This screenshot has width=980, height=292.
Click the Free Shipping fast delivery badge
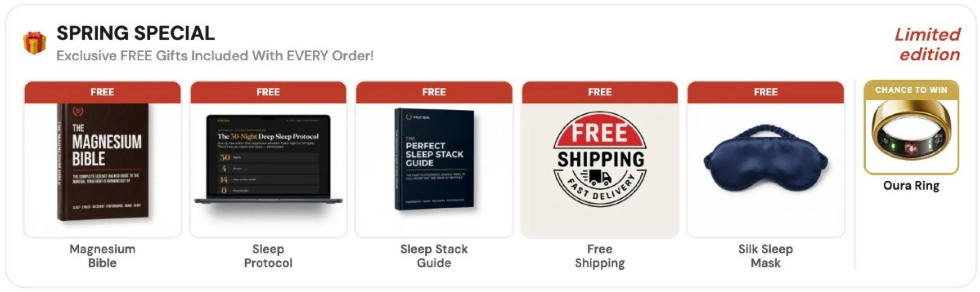point(600,159)
